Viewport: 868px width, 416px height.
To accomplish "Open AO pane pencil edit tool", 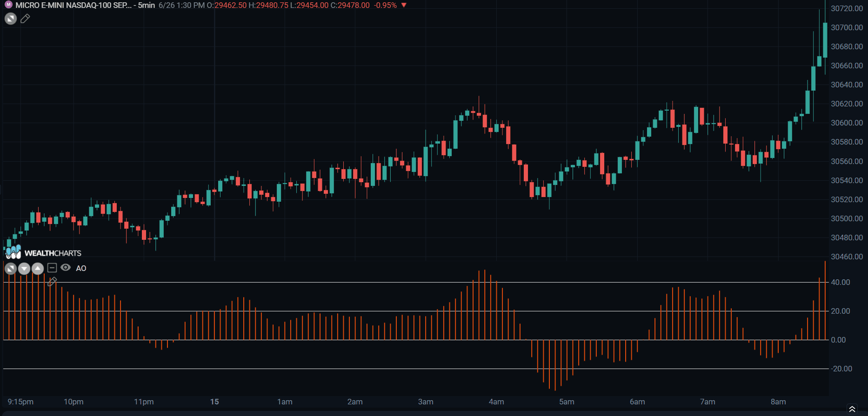I will coord(52,282).
